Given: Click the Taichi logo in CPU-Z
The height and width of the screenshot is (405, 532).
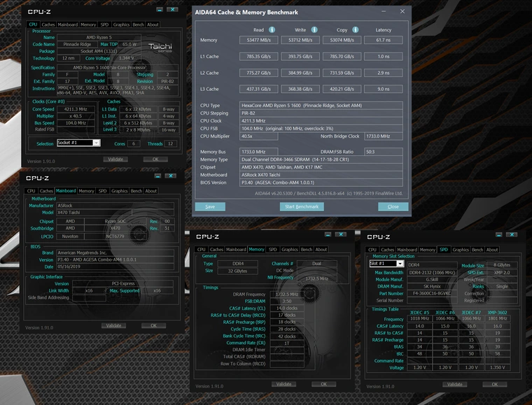Looking at the screenshot, I should click(160, 47).
